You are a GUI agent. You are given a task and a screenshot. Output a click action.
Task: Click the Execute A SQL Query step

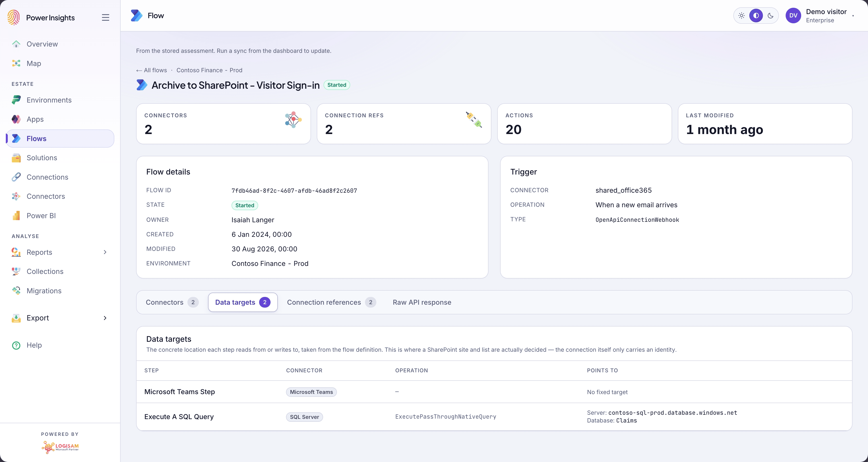[x=179, y=417]
